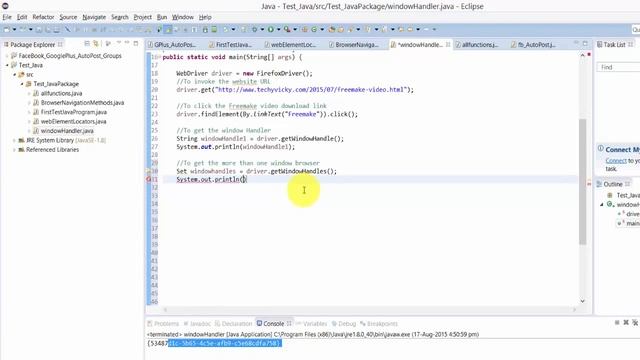Toggle Link with Editor in Package Explorer
640x360 pixels.
point(96,44)
